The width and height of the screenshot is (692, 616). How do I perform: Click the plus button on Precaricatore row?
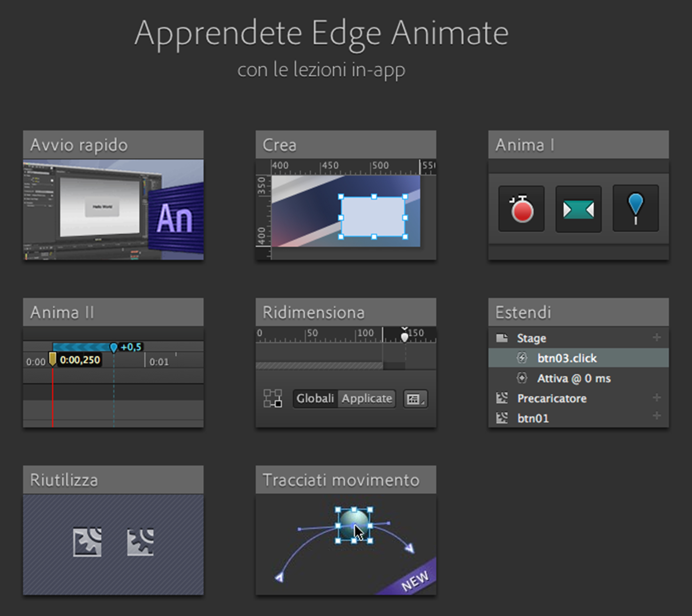657,397
